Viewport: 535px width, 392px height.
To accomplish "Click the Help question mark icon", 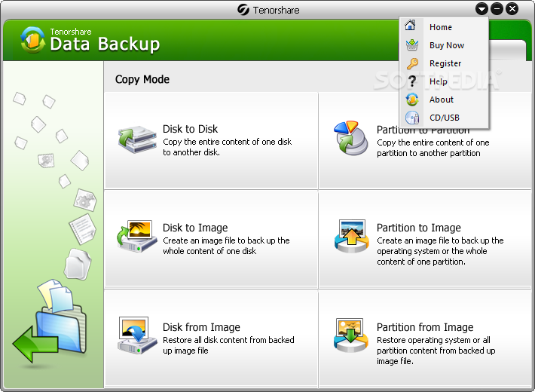I will [x=412, y=81].
